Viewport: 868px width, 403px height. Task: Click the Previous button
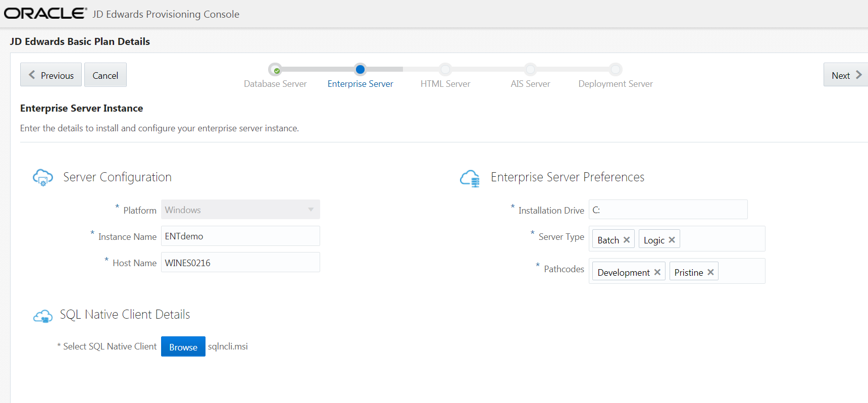coord(51,75)
